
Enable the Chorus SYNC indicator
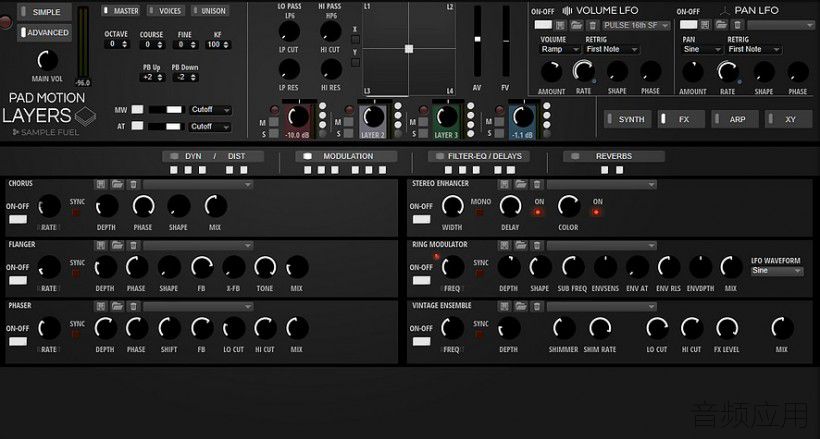click(x=77, y=213)
